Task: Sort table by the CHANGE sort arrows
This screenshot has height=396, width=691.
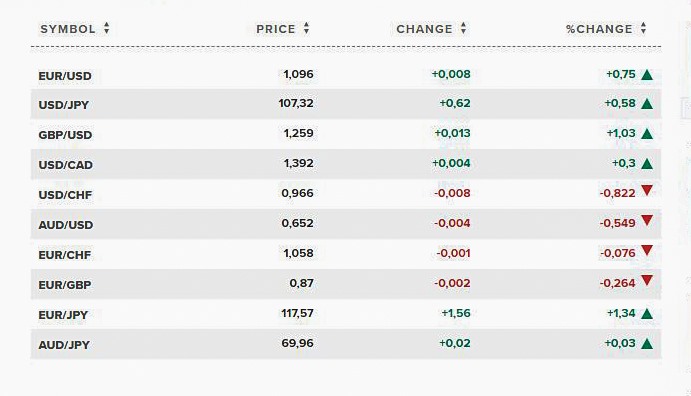Action: [463, 29]
